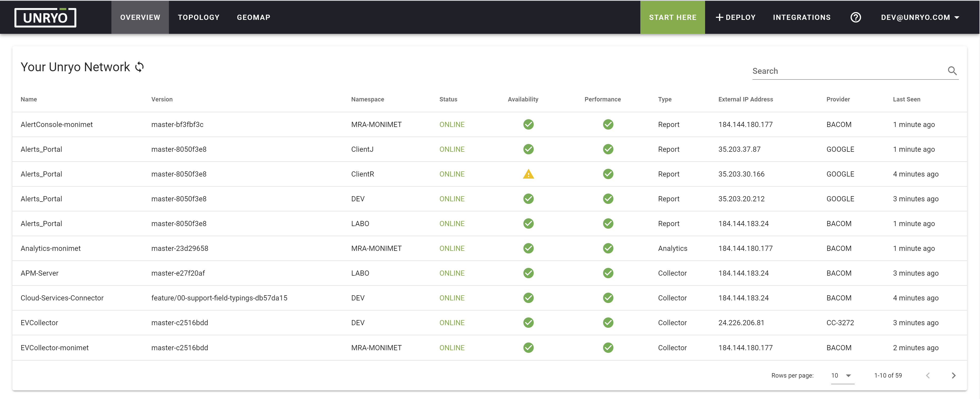The image size is (980, 399).
Task: Click availability checkmark for Alerts_Portal LABO row
Action: pos(528,224)
